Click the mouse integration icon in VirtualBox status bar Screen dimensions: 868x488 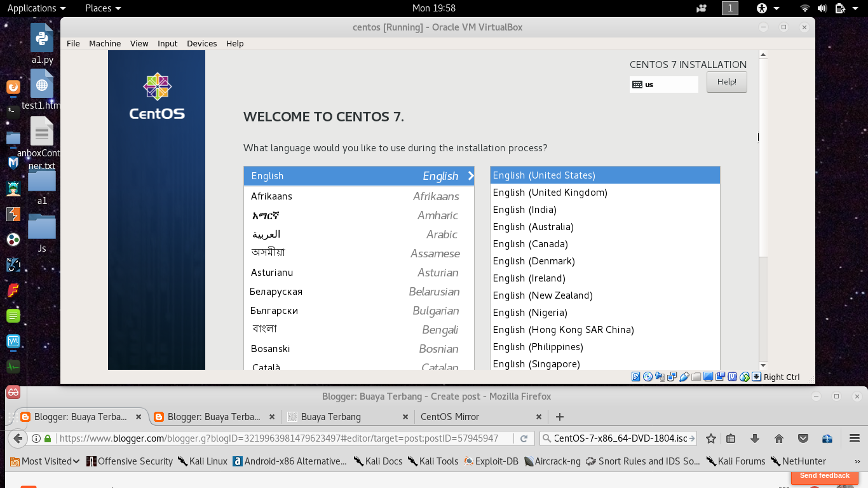pos(745,377)
